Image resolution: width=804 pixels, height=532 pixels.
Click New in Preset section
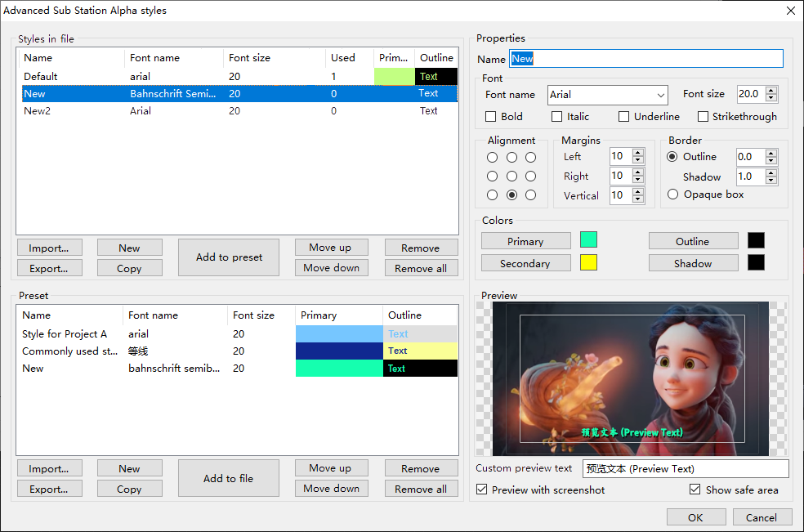click(130, 468)
